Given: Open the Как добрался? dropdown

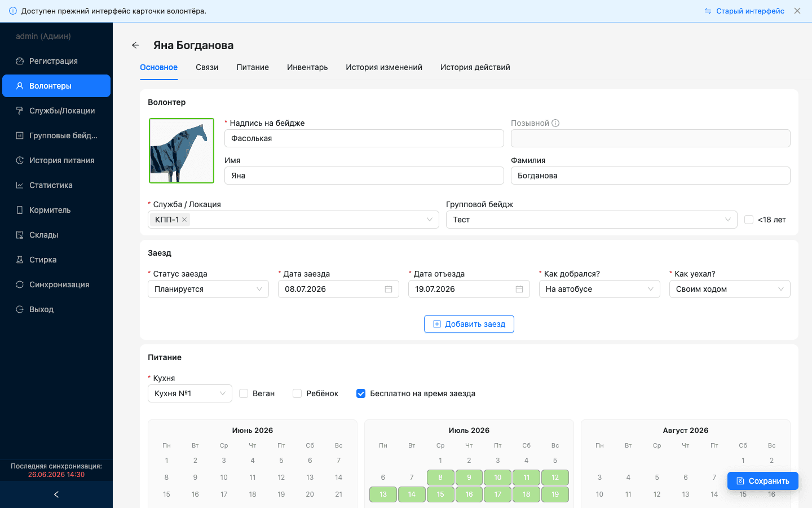Looking at the screenshot, I should click(599, 289).
